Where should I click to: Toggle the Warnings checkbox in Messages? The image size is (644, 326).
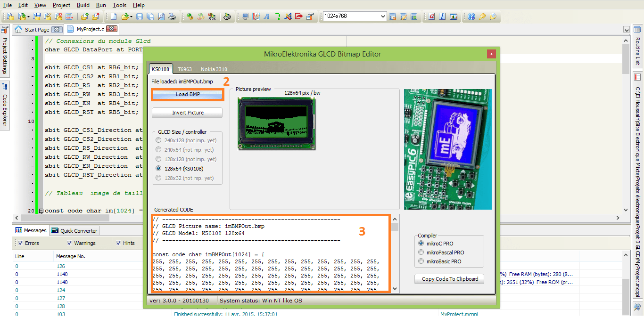70,243
